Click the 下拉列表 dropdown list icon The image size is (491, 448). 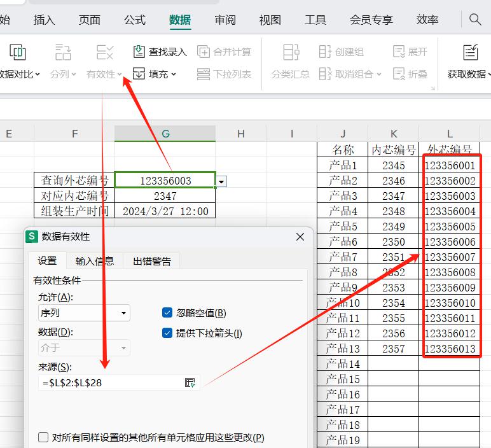[x=204, y=74]
